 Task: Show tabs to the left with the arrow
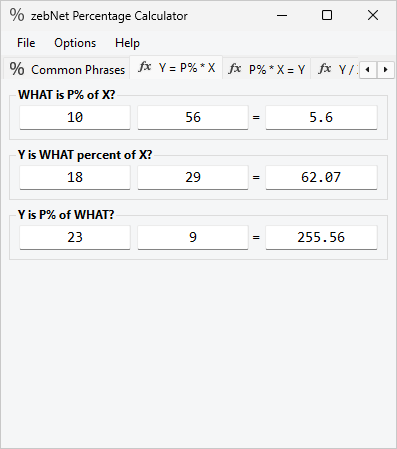pos(368,70)
